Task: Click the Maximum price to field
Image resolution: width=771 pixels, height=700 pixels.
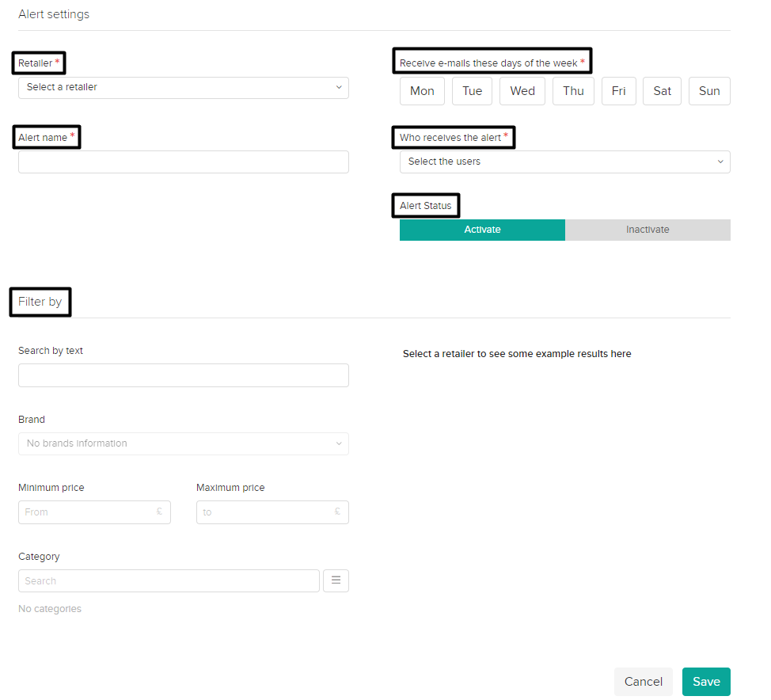Action: tap(265, 512)
